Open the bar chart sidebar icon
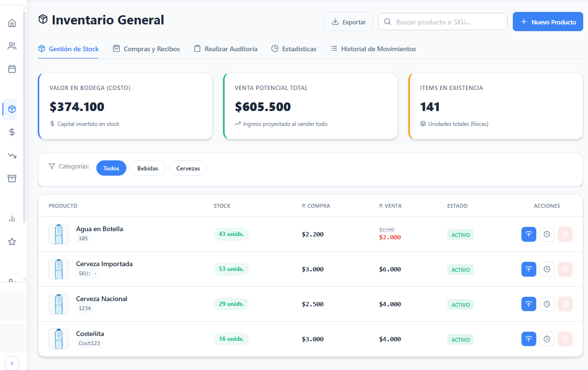This screenshot has height=370, width=588. (12, 219)
